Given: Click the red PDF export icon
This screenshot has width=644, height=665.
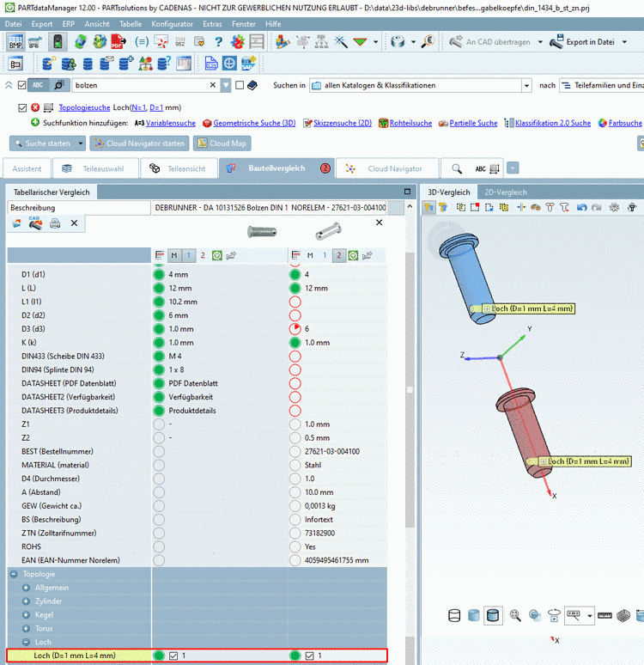Looking at the screenshot, I should (x=118, y=42).
